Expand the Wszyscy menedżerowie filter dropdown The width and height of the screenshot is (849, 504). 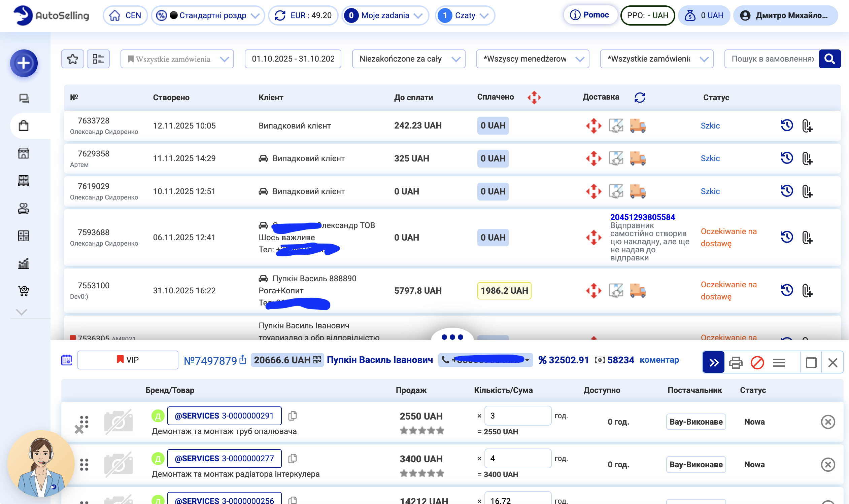pyautogui.click(x=532, y=59)
